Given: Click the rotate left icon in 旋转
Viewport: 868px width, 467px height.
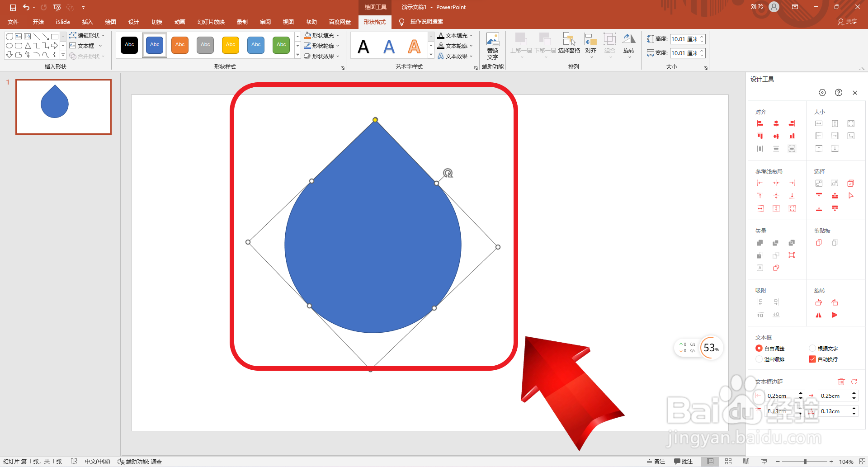Looking at the screenshot, I should coord(819,302).
